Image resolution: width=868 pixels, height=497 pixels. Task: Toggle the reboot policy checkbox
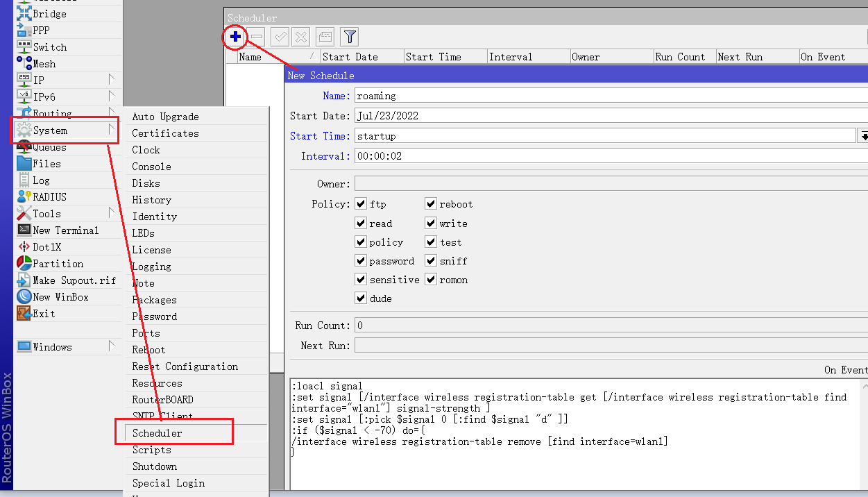[x=431, y=204]
